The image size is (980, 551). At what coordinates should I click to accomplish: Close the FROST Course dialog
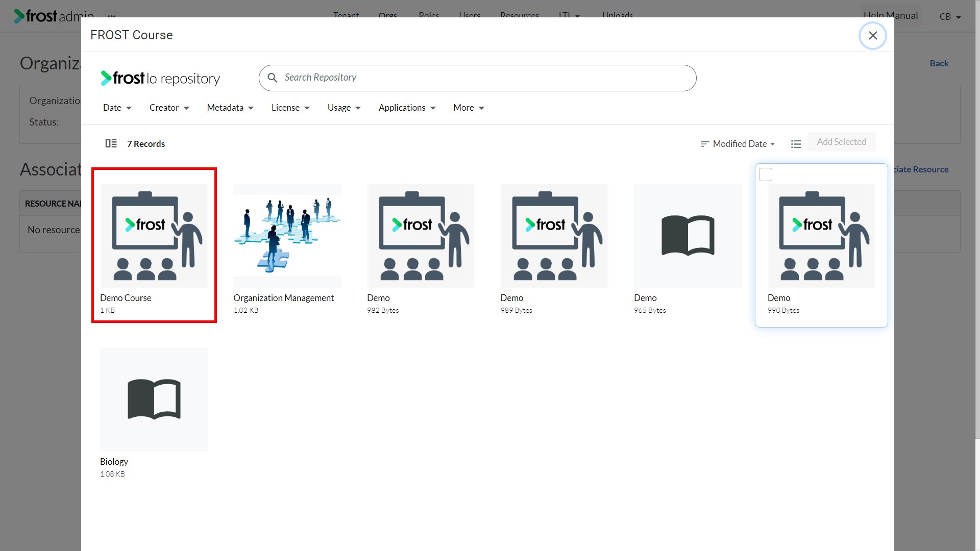click(x=873, y=36)
